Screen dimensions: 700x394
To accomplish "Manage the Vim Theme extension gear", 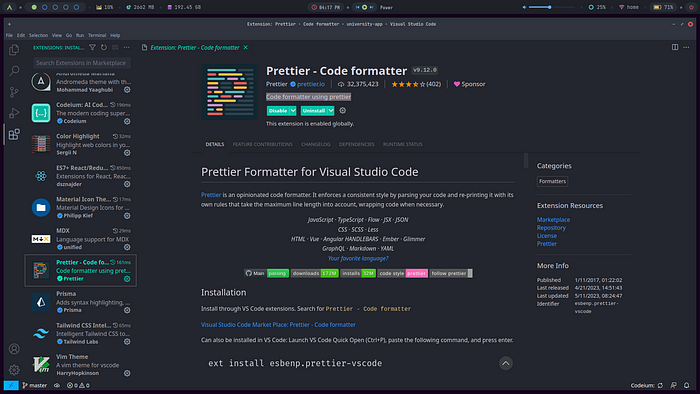I will (127, 373).
